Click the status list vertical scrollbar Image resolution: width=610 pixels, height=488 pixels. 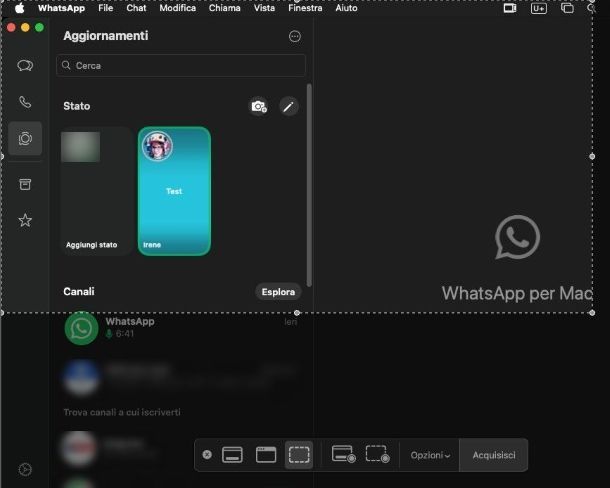pyautogui.click(x=309, y=185)
